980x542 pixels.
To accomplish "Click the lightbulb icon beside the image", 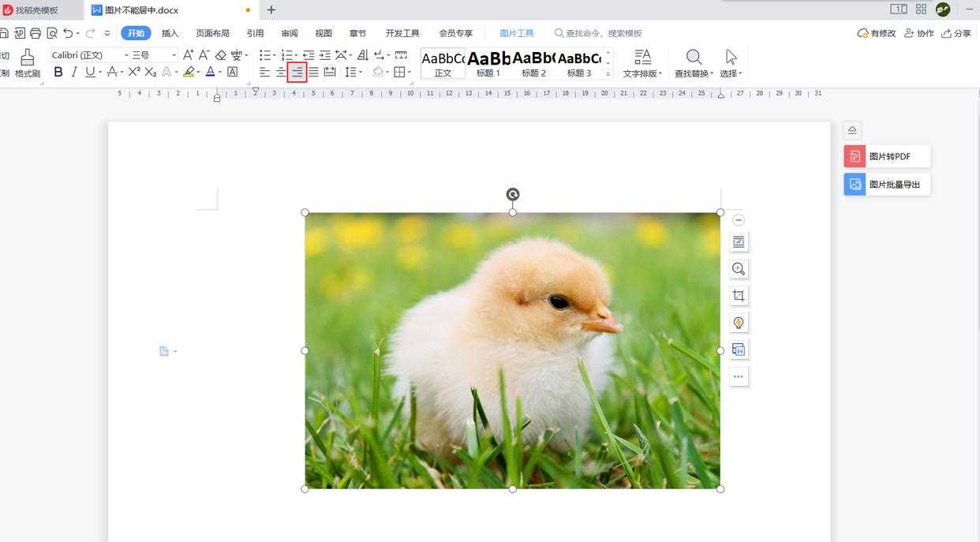I will coord(739,323).
